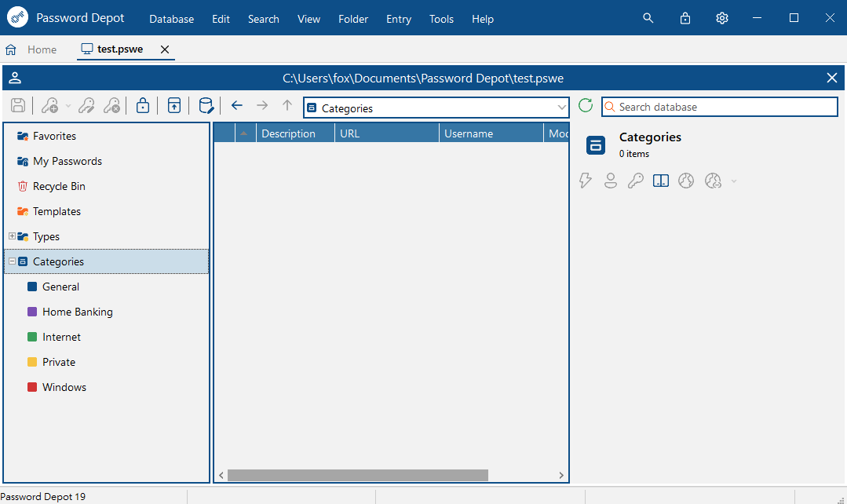Select the Types folder label

[46, 236]
